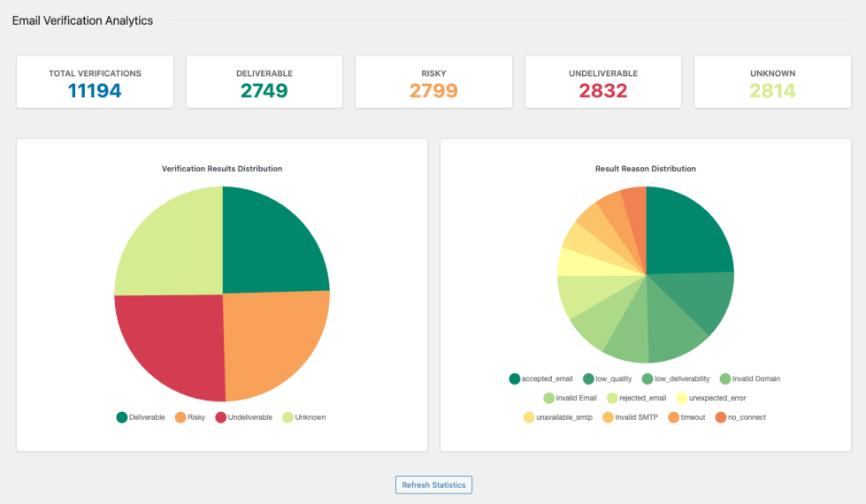Screen dimensions: 866x504
Task: Toggle accepted_email legend circle
Action: tap(515, 378)
